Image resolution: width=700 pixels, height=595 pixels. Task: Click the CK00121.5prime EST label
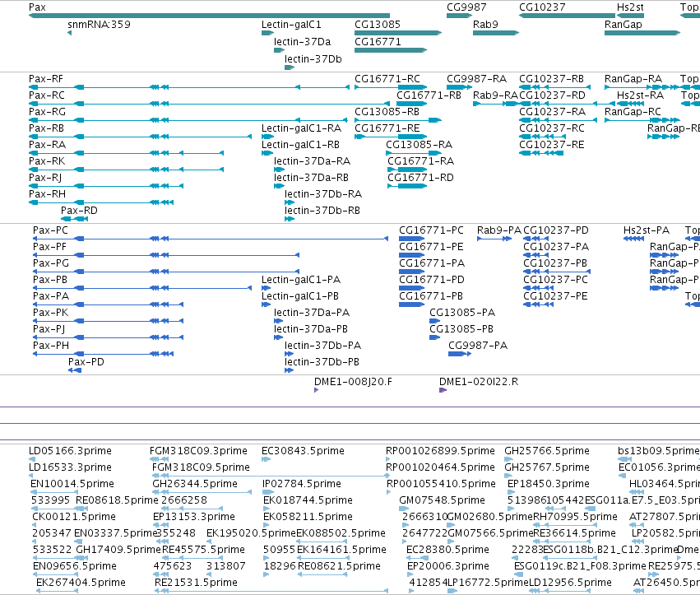point(74,518)
